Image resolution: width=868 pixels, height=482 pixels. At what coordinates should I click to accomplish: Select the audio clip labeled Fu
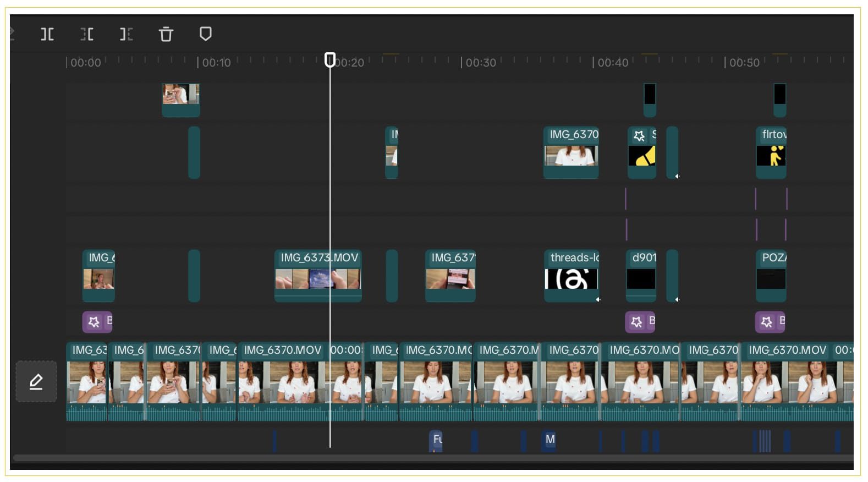click(436, 440)
